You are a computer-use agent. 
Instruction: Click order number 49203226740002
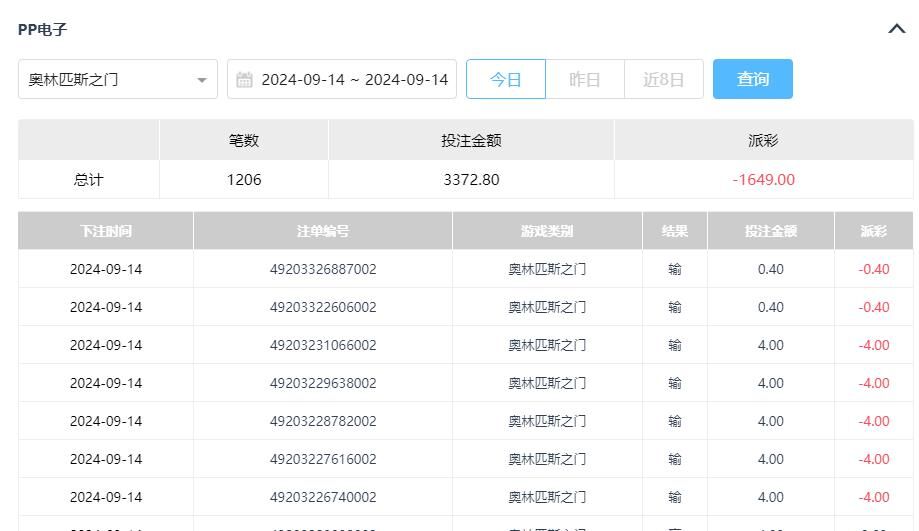[x=323, y=497]
